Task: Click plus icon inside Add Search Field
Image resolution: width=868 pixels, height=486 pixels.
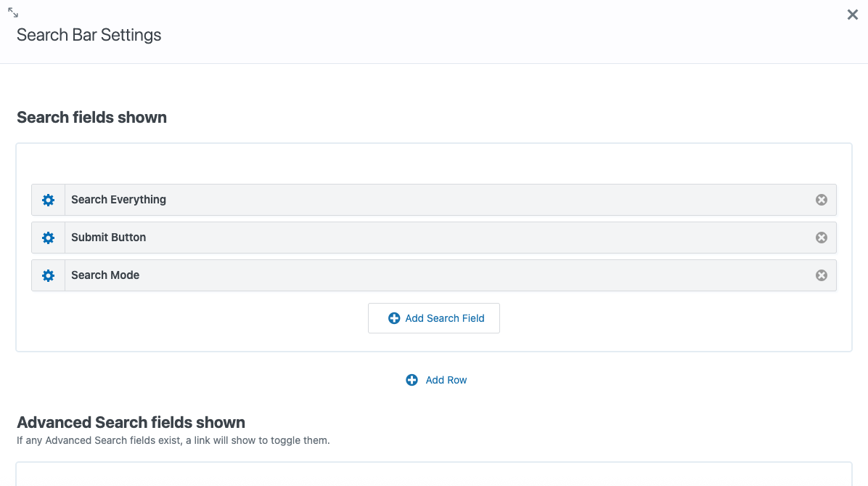Action: click(394, 318)
